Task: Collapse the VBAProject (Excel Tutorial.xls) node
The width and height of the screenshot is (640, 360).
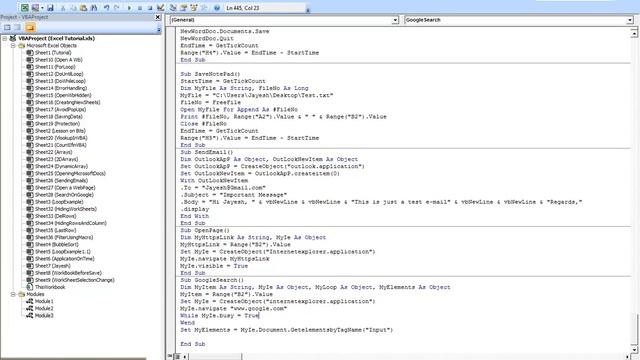Action: [x=4, y=38]
